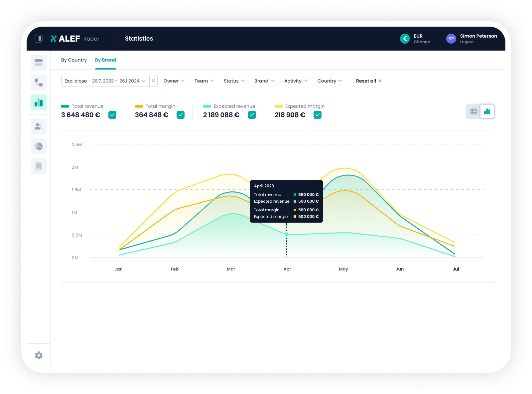
Task: Switch to By Country tab
Action: 74,60
